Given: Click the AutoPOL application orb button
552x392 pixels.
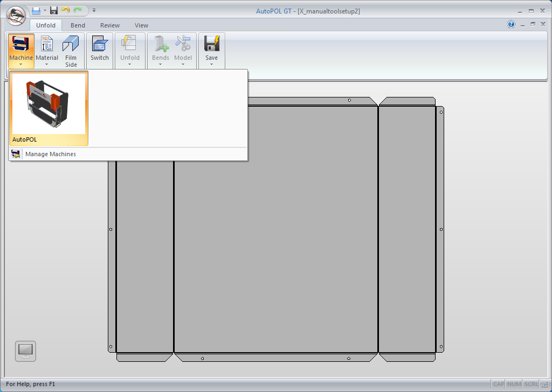Looking at the screenshot, I should [16, 15].
